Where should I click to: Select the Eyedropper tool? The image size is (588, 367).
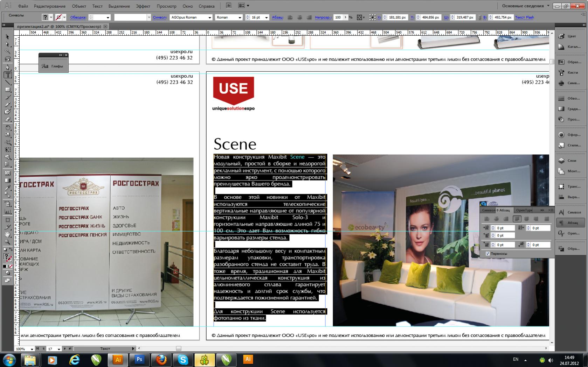point(7,188)
